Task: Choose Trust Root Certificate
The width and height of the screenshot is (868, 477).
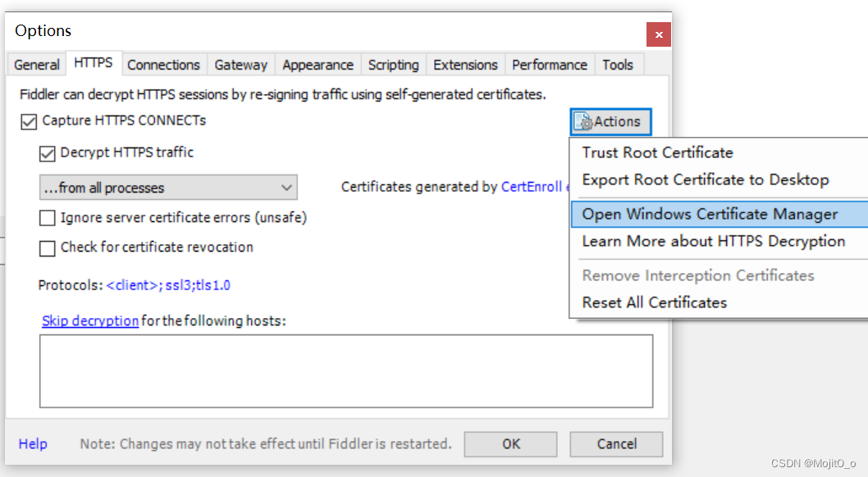Action: click(x=720, y=152)
